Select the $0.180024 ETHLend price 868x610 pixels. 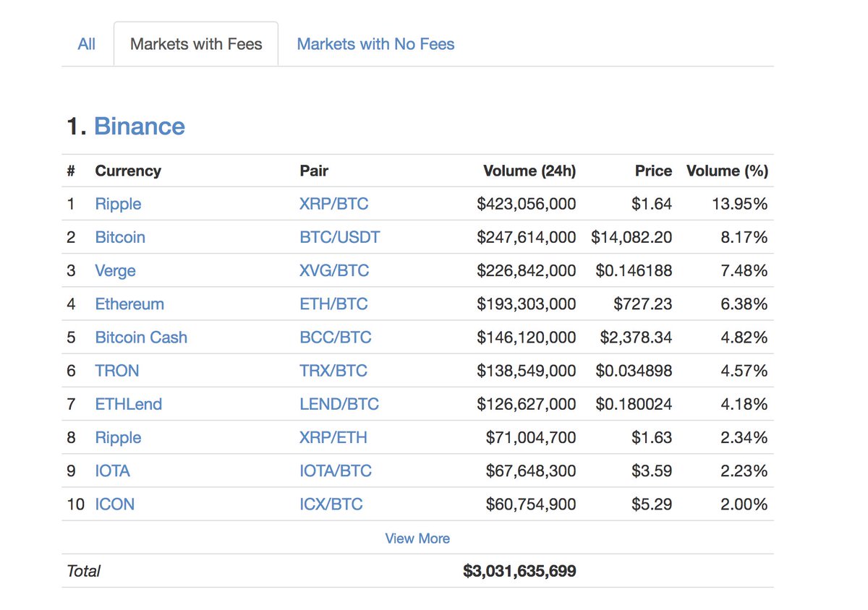[634, 404]
